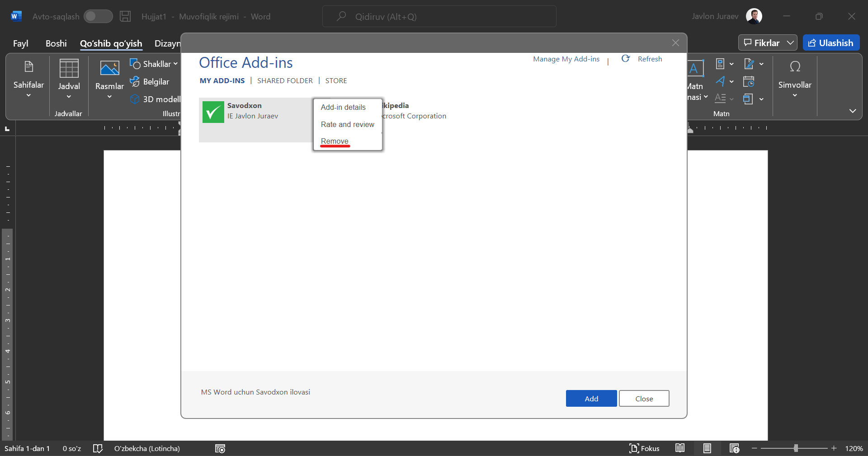
Task: Choose Add-in details in context menu
Action: 343,107
